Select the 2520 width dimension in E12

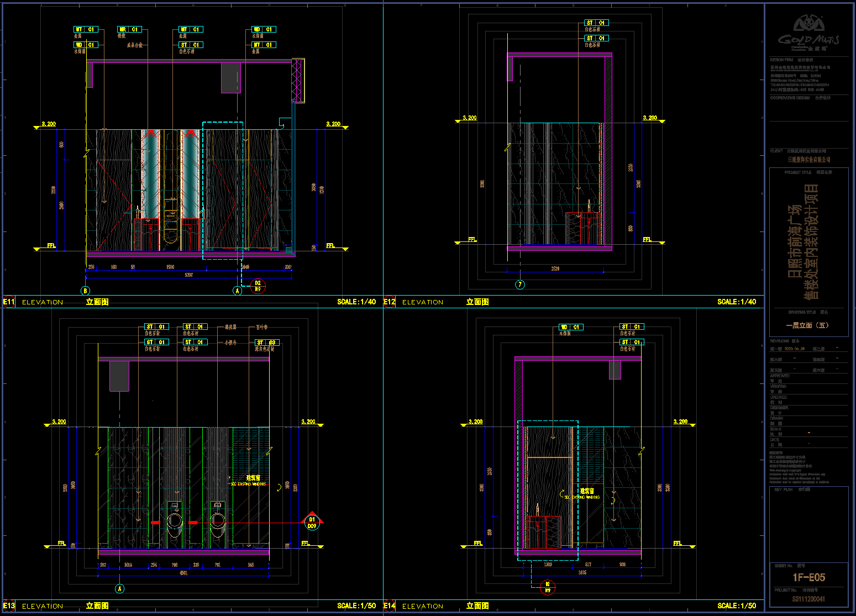coord(555,269)
